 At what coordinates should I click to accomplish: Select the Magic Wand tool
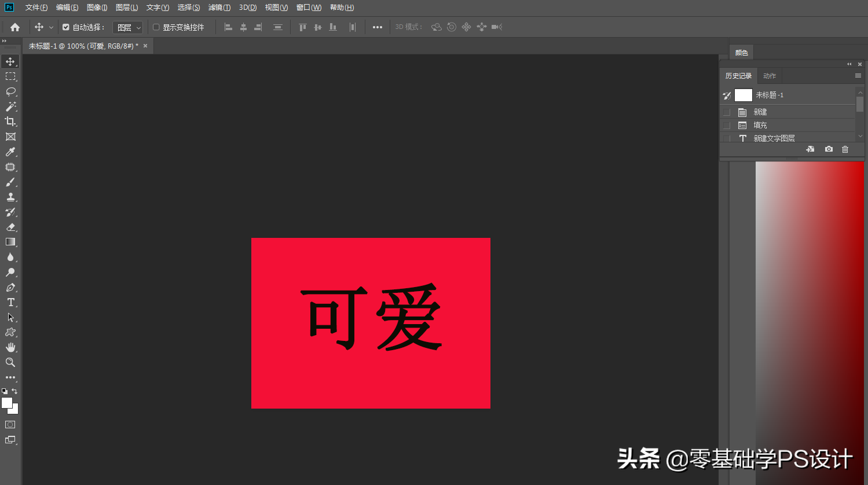click(10, 106)
